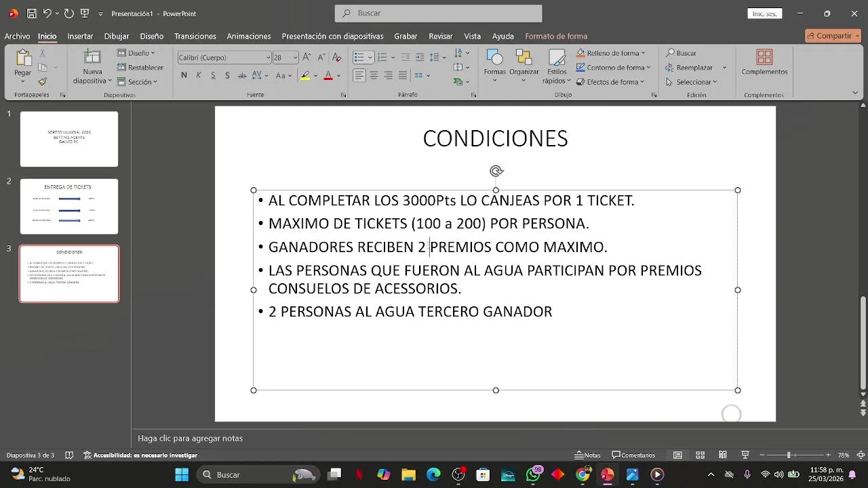Image resolution: width=868 pixels, height=488 pixels.
Task: Open change case Aa dropdown
Action: (x=282, y=75)
